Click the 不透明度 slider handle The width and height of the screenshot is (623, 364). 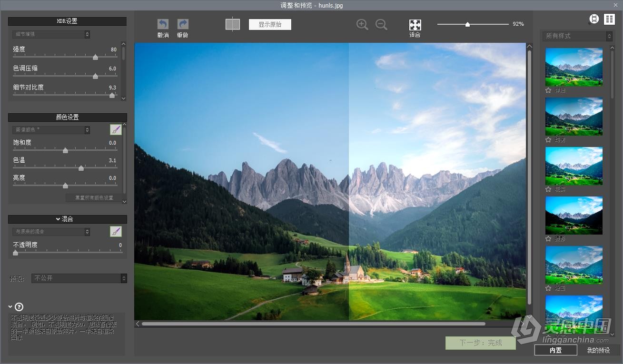[15, 253]
